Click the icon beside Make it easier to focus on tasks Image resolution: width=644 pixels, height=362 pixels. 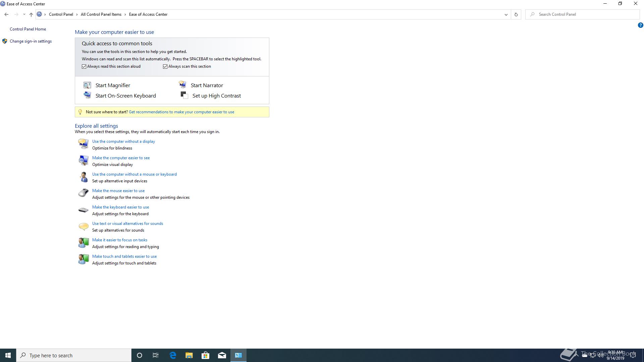(83, 242)
